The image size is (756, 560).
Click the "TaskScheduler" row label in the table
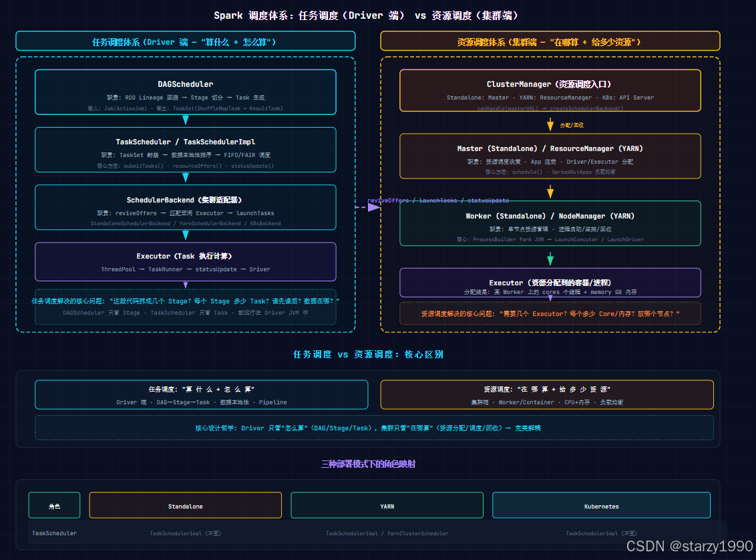pyautogui.click(x=55, y=533)
